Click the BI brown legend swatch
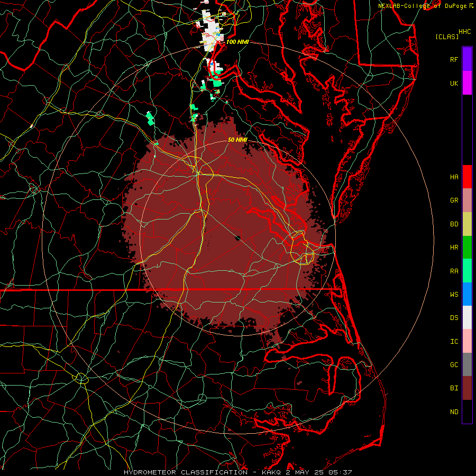The width and height of the screenshot is (476, 476). pyautogui.click(x=467, y=388)
